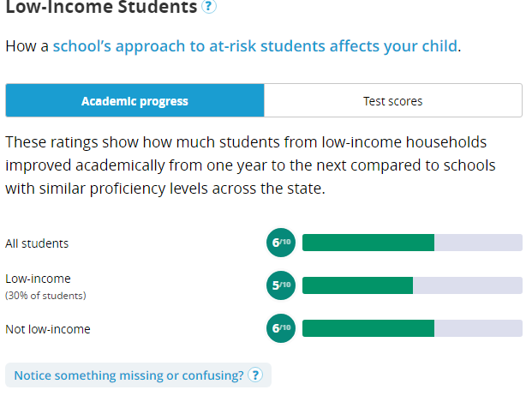The image size is (532, 408).
Task: Click the ratings description paragraph
Action: (x=250, y=165)
